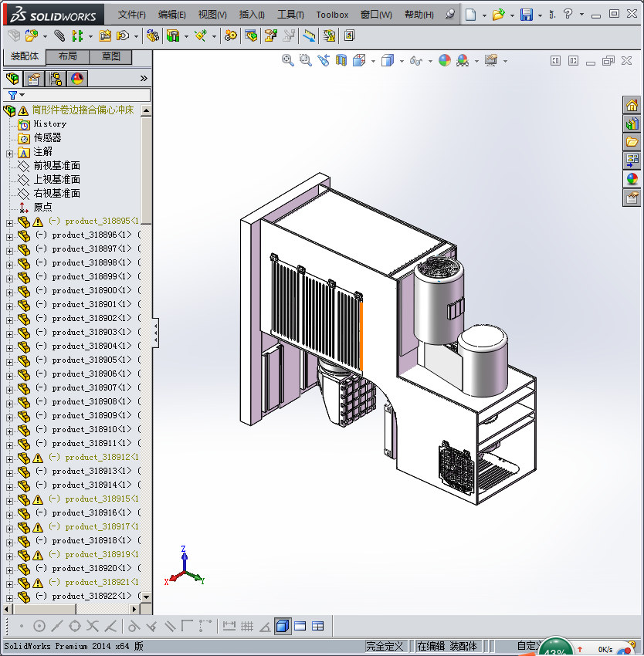Click the Open file folder icon
This screenshot has height=656, width=644.
point(498,15)
